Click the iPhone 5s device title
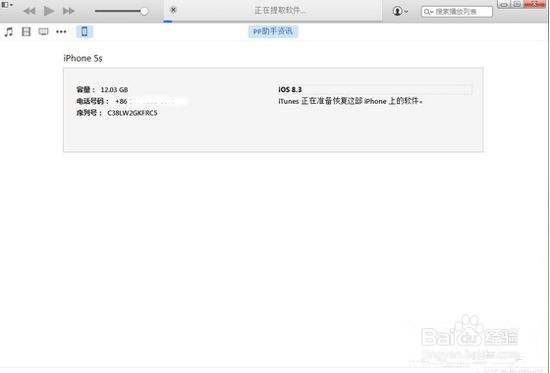Viewport: 550px width, 373px height. pyautogui.click(x=83, y=58)
